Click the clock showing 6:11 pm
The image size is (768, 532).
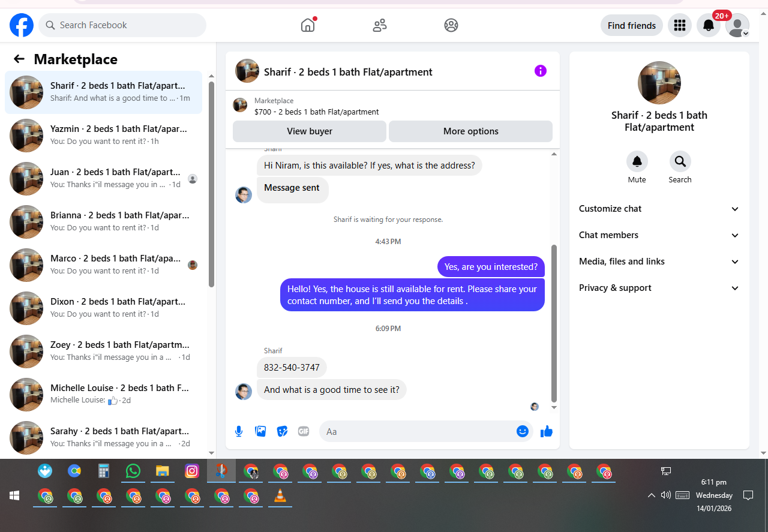(714, 482)
